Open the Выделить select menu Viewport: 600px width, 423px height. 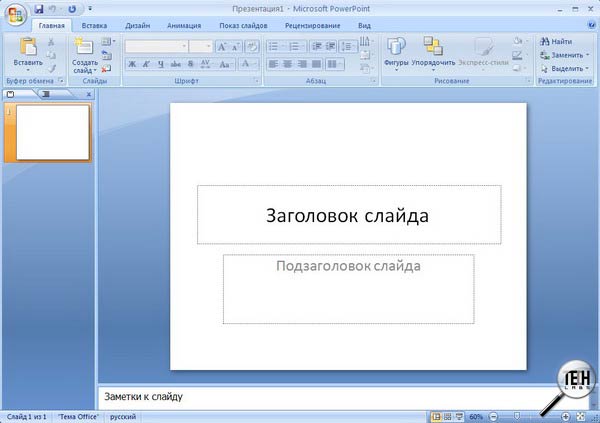click(x=564, y=69)
